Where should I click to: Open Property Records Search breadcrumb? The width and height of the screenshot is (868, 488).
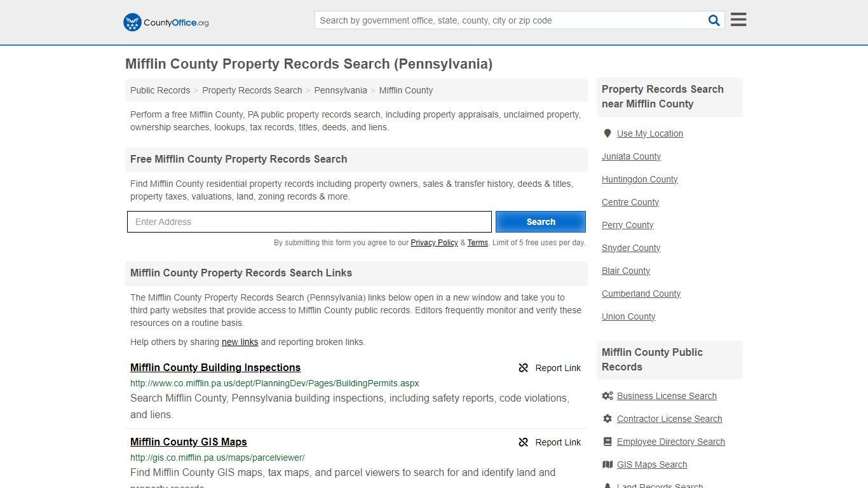coord(252,90)
